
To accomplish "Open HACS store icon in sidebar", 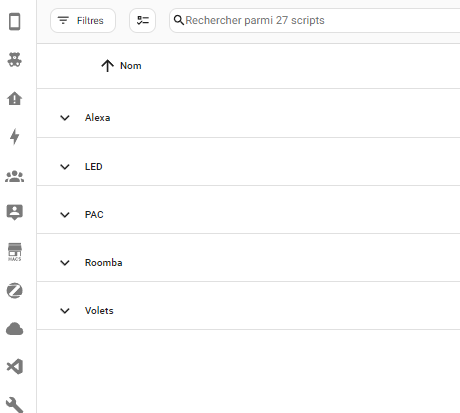I will click(15, 252).
